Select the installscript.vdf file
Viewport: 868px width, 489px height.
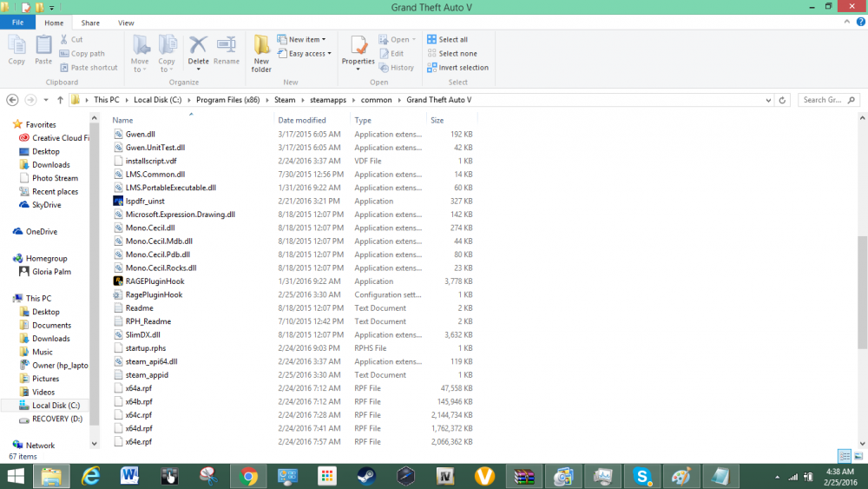coord(150,162)
